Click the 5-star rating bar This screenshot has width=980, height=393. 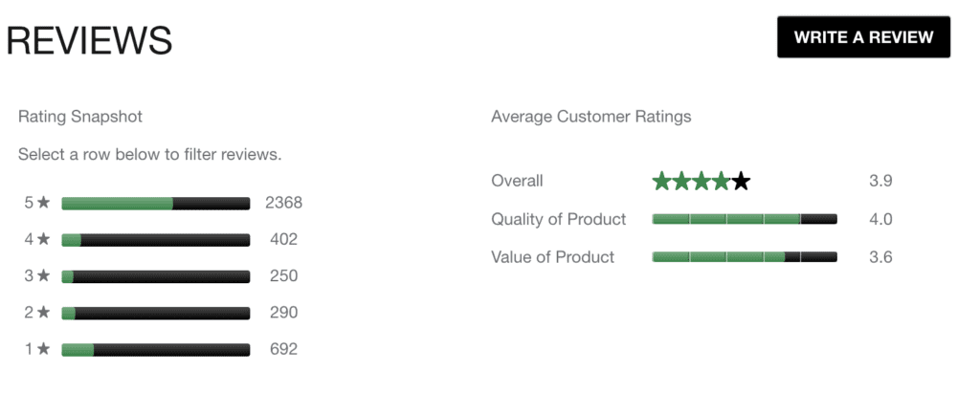coord(156,203)
